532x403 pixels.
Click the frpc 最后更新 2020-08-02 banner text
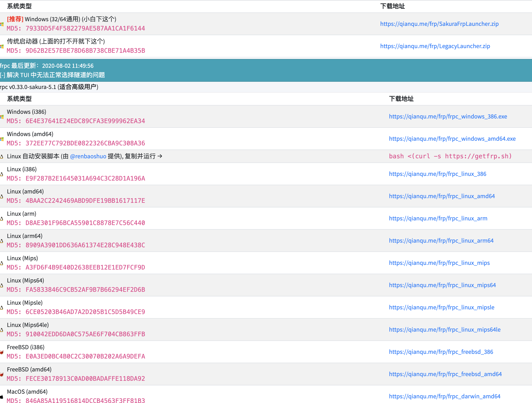coord(47,66)
